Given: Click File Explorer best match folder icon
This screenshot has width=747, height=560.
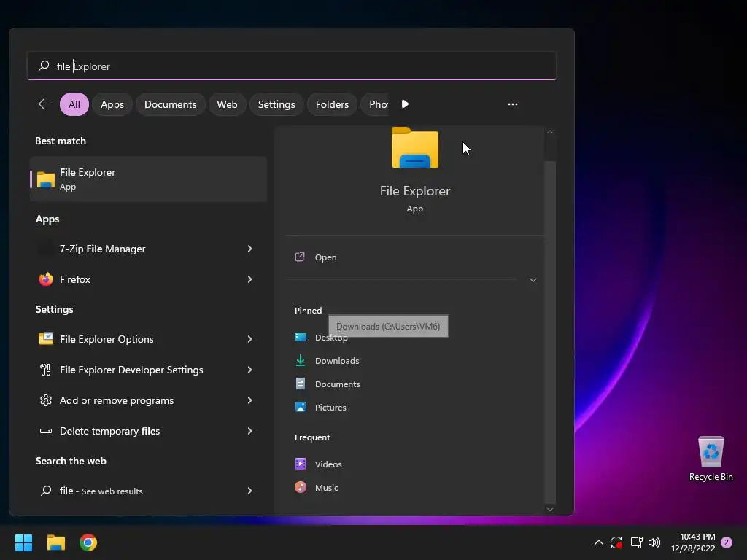Looking at the screenshot, I should pos(46,179).
